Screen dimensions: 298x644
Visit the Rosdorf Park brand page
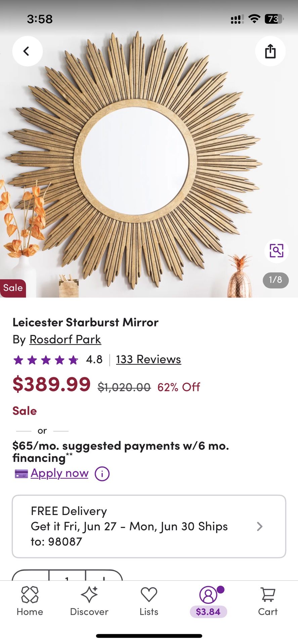pyautogui.click(x=65, y=339)
